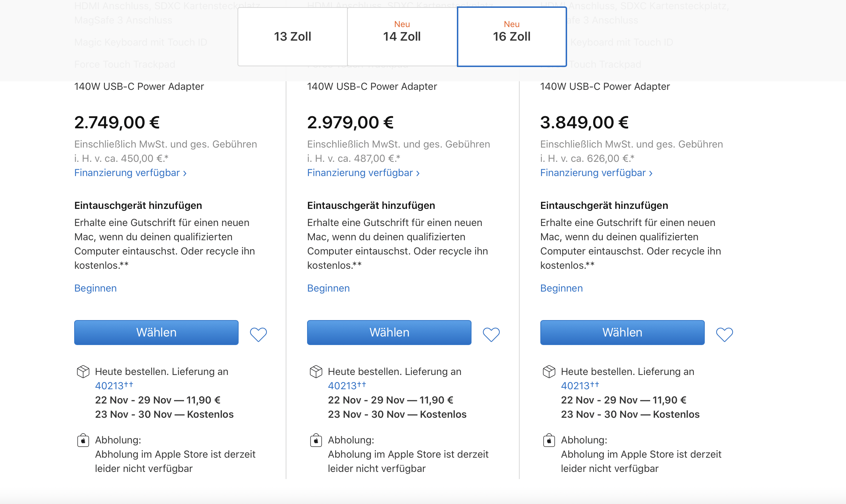This screenshot has height=504, width=846.
Task: Open Finanzierung verfügbar under 2.979,00 €
Action: [363, 173]
